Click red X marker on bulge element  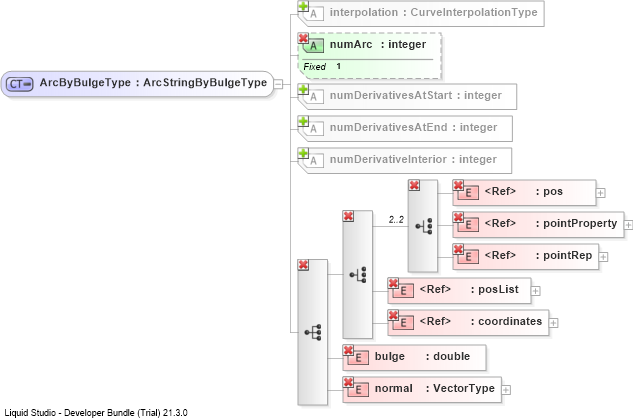[x=348, y=350]
